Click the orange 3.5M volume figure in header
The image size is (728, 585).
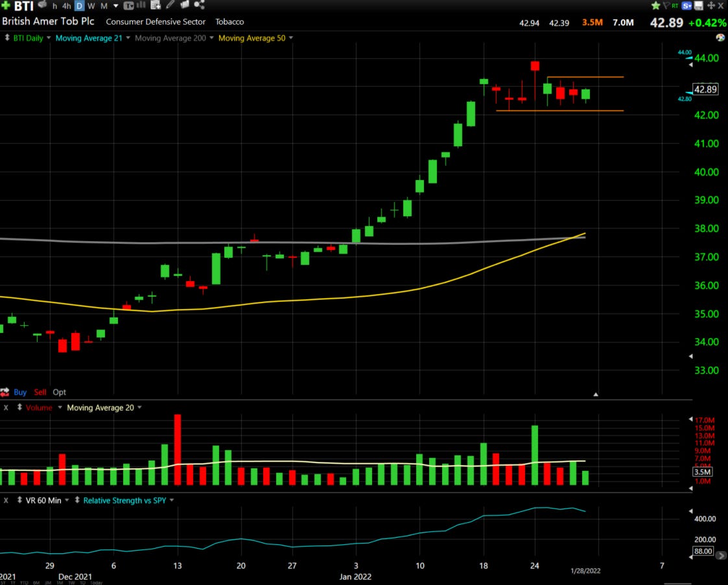tap(593, 22)
